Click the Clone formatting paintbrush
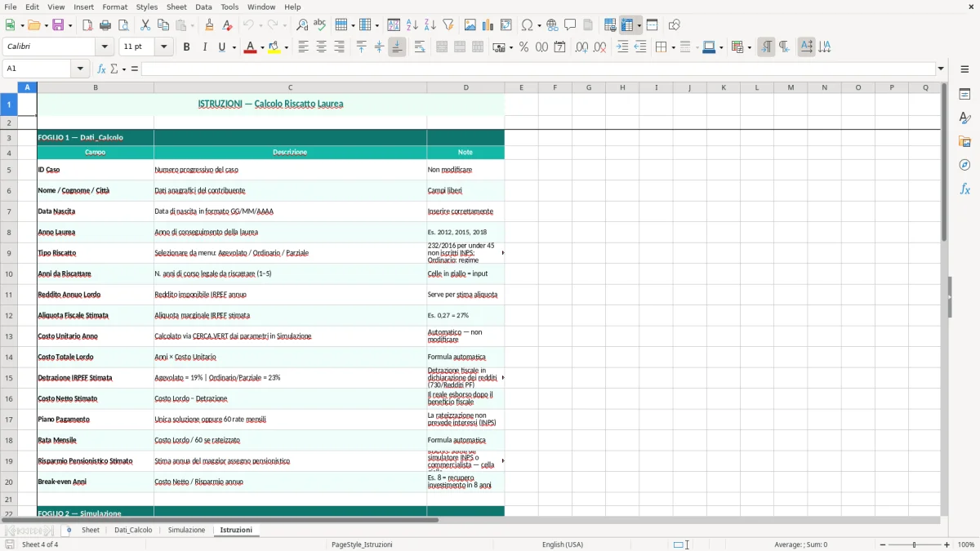 (210, 25)
